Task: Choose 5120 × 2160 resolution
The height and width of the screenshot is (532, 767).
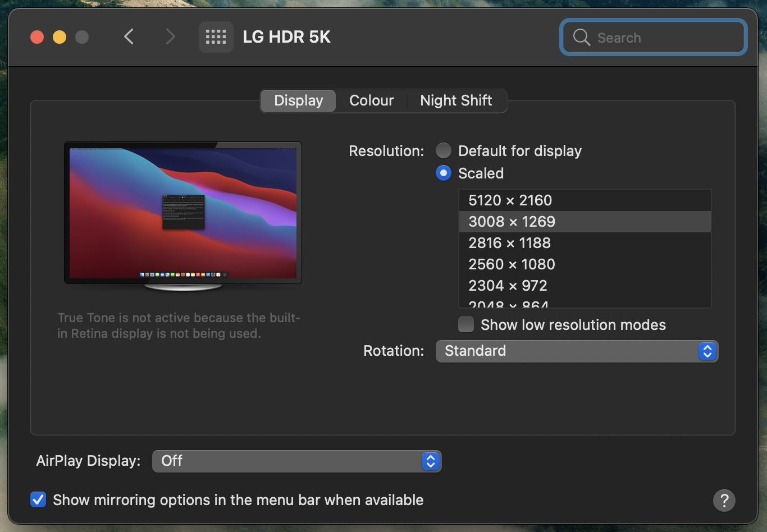Action: pos(585,200)
